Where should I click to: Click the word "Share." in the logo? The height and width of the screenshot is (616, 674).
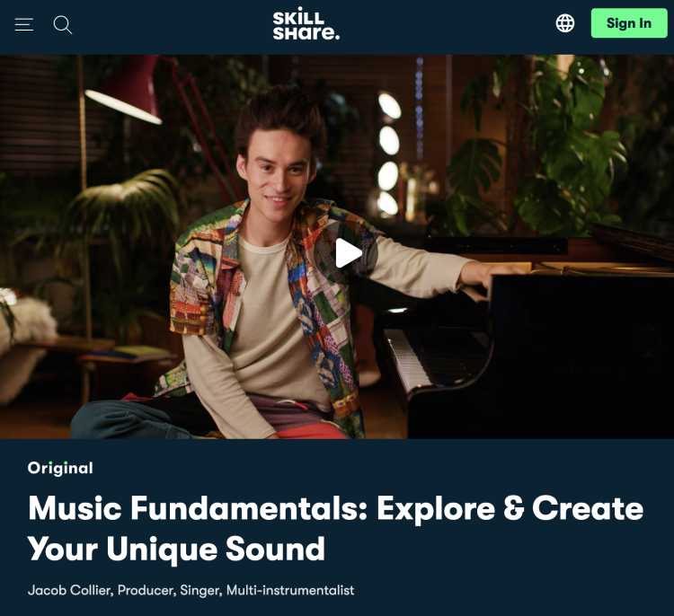tap(306, 32)
